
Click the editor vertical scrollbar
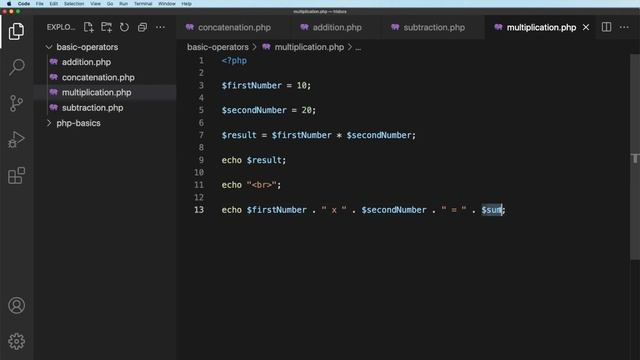click(635, 156)
